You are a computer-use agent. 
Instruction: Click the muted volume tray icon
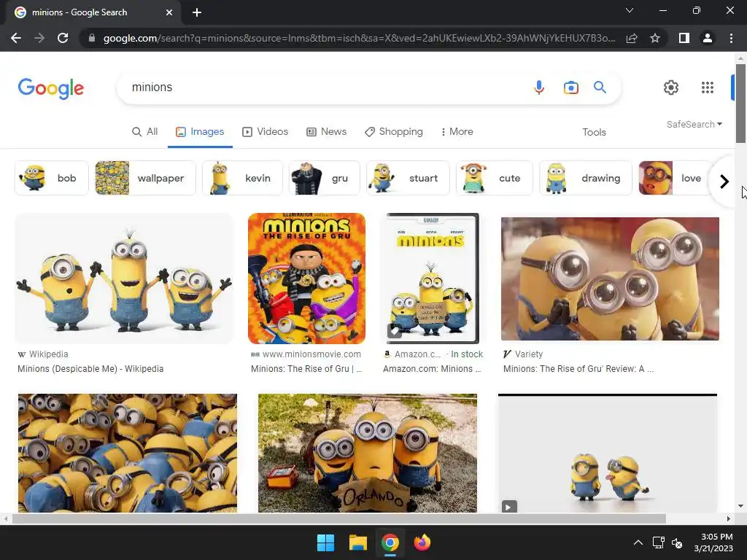coord(677,542)
